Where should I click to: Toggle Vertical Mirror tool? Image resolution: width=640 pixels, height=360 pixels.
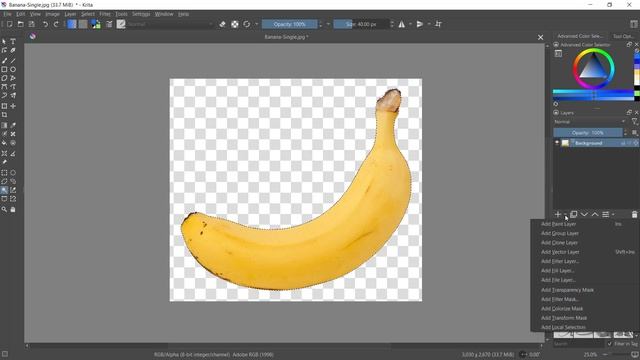tap(420, 24)
